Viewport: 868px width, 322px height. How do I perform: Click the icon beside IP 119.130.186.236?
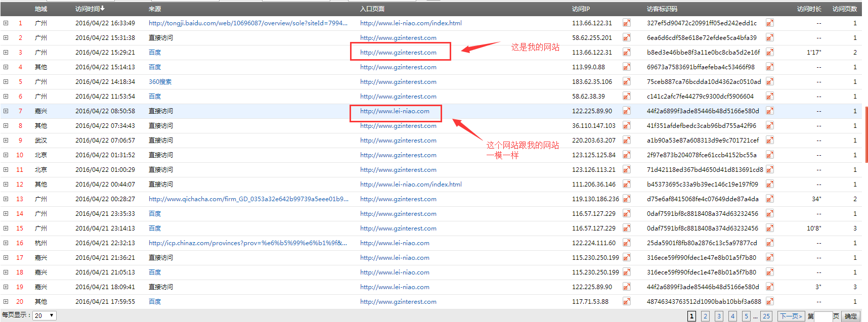pos(627,199)
